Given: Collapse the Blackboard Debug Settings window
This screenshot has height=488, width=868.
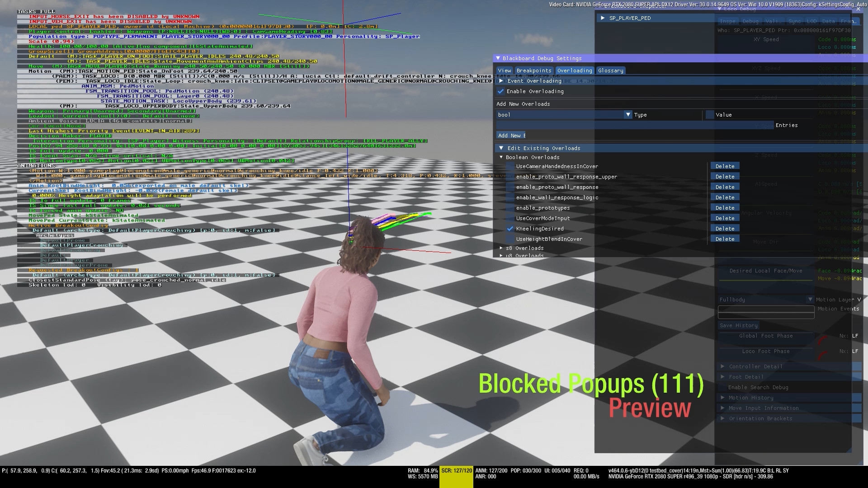Looking at the screenshot, I should (x=498, y=58).
